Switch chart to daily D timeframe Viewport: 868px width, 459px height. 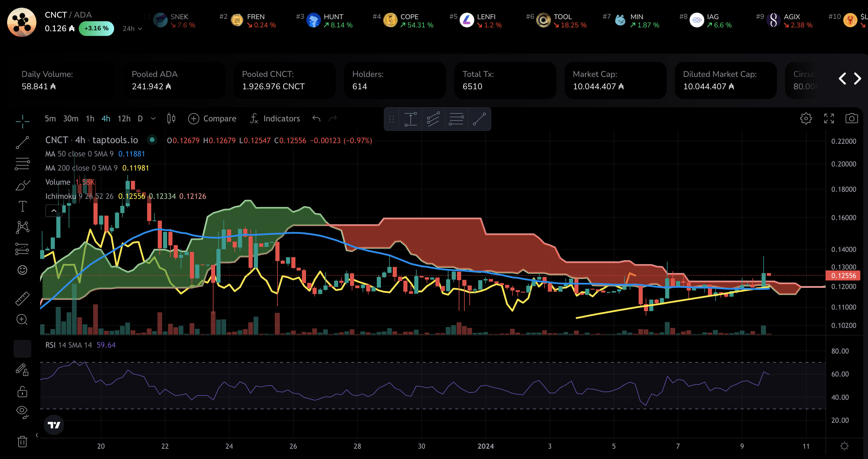click(140, 118)
